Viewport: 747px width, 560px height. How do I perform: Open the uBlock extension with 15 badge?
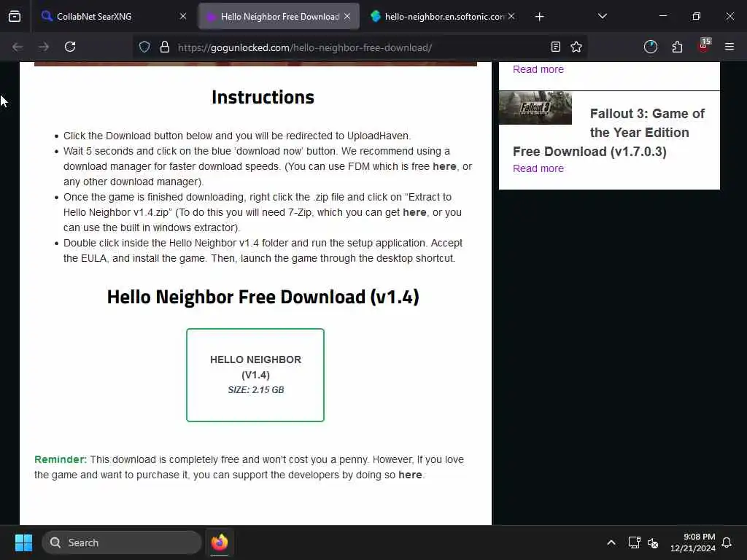click(x=704, y=46)
